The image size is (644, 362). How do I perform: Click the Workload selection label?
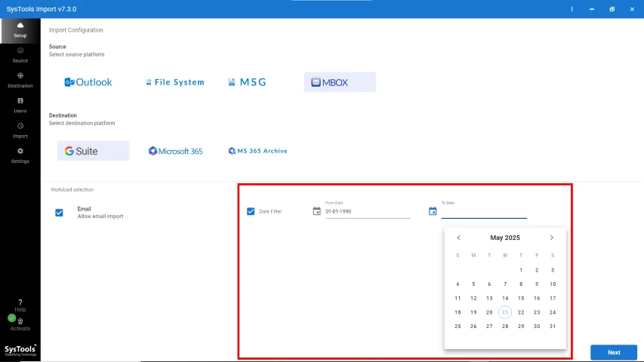click(72, 189)
